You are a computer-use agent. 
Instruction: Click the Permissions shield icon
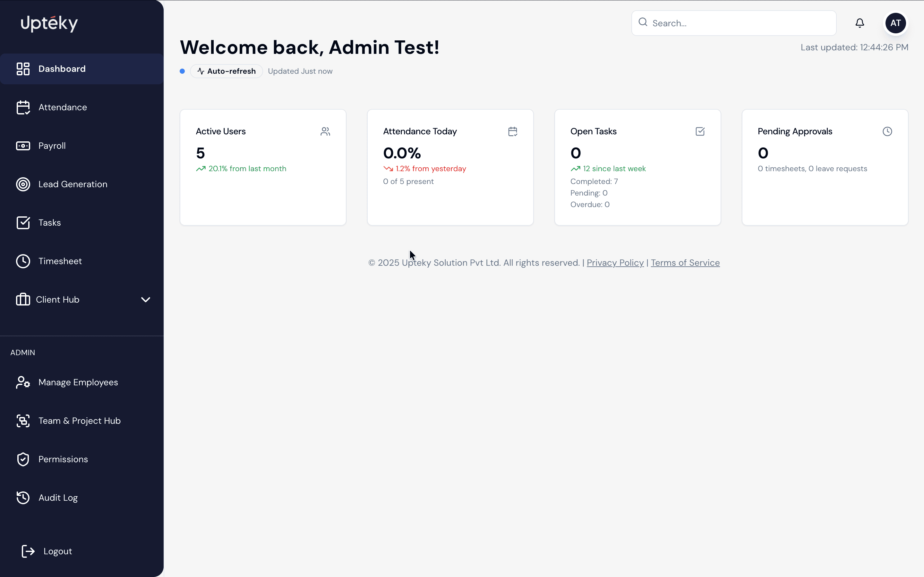[22, 459]
